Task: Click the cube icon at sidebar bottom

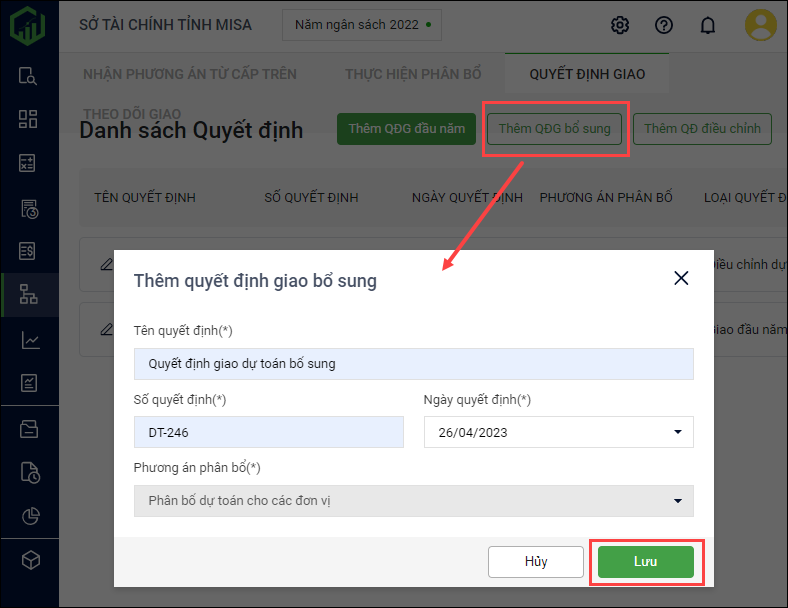Action: (29, 560)
